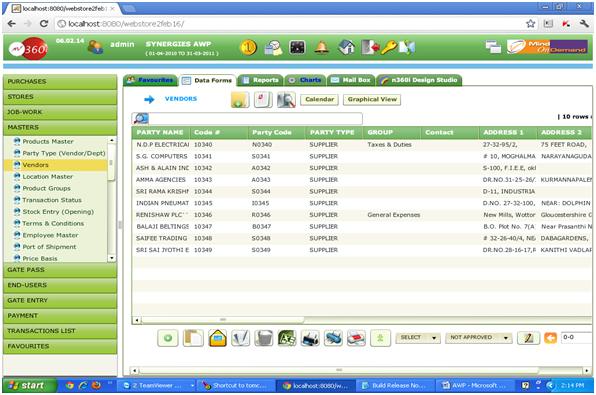This screenshot has height=395, width=596.
Task: Click the golden key icon in header
Action: [x=388, y=48]
